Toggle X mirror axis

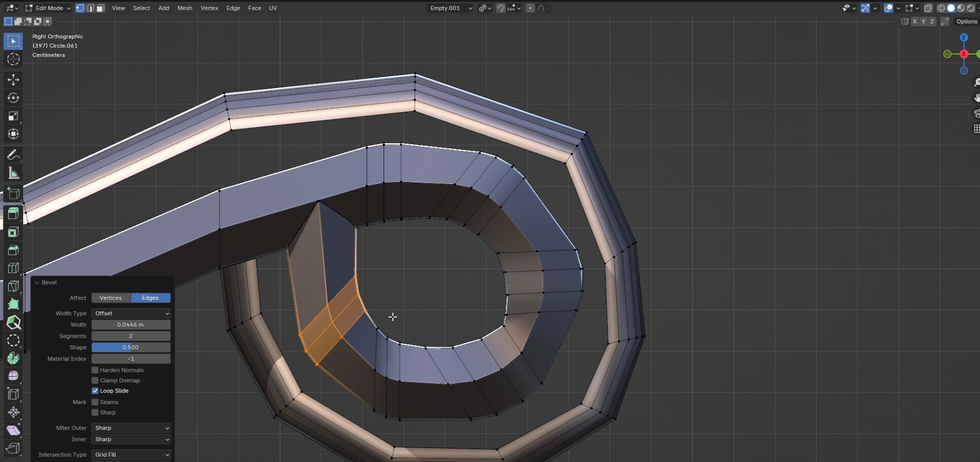(914, 22)
